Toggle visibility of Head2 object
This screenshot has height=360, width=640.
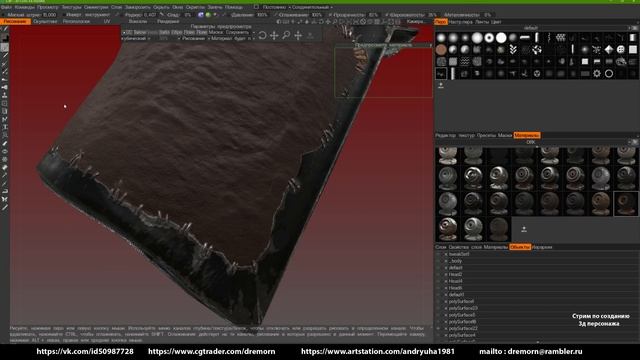[439, 274]
